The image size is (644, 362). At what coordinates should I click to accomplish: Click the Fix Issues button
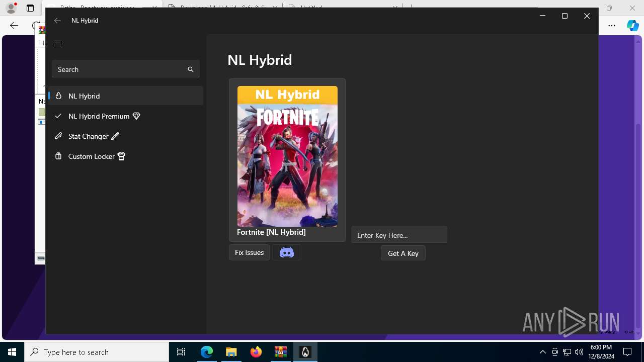coord(249,252)
